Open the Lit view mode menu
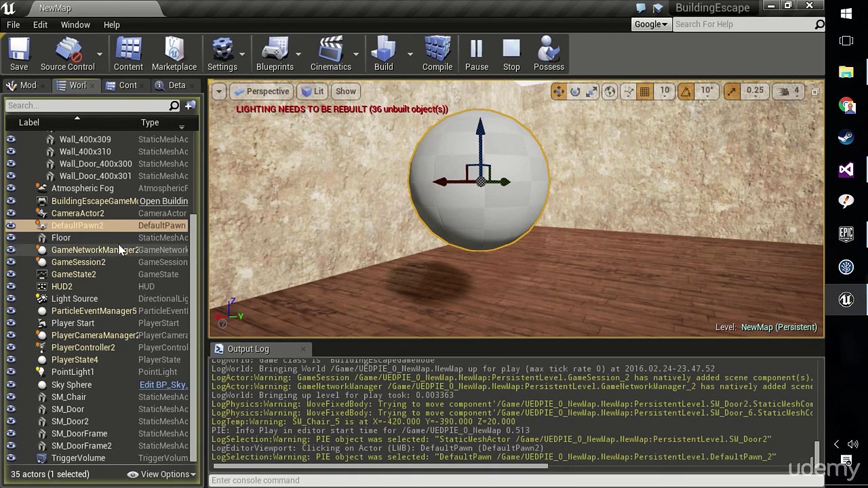This screenshot has width=868, height=488. (312, 91)
